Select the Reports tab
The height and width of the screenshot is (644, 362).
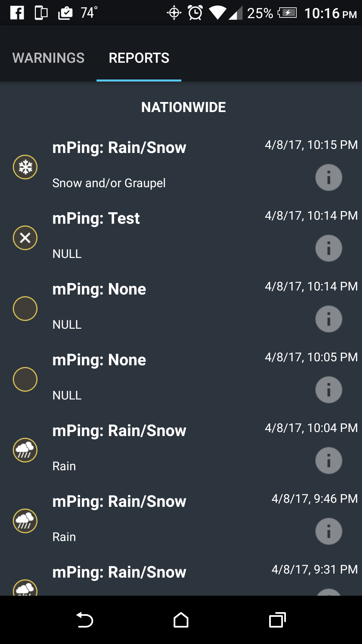click(x=139, y=58)
